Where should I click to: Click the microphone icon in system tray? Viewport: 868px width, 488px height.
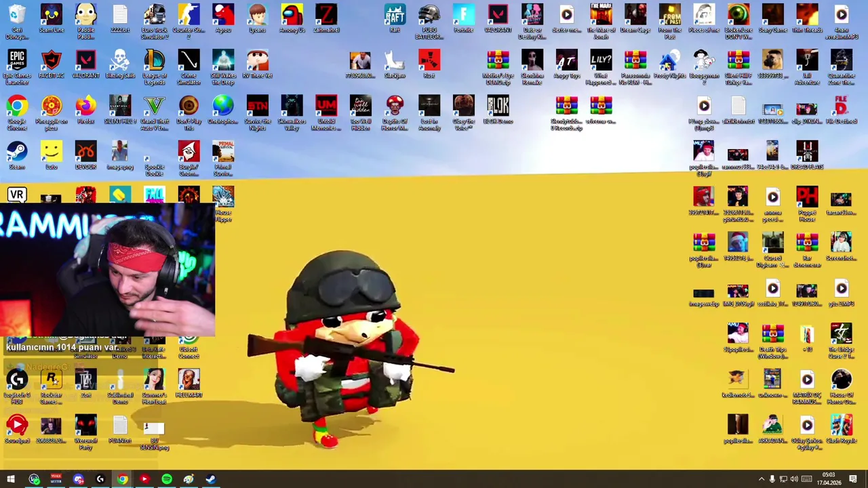click(x=772, y=479)
